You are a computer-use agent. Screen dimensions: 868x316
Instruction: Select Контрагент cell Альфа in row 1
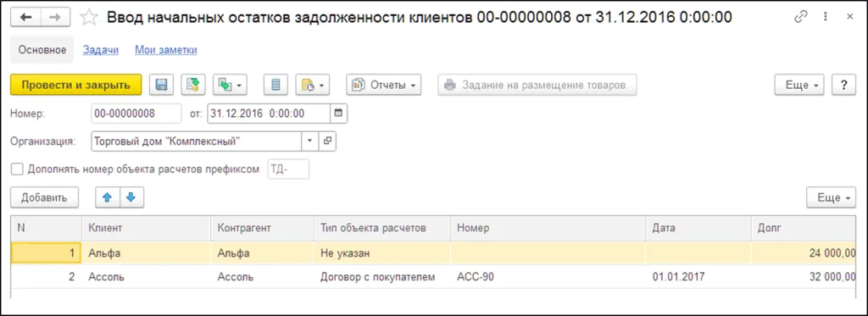[262, 253]
